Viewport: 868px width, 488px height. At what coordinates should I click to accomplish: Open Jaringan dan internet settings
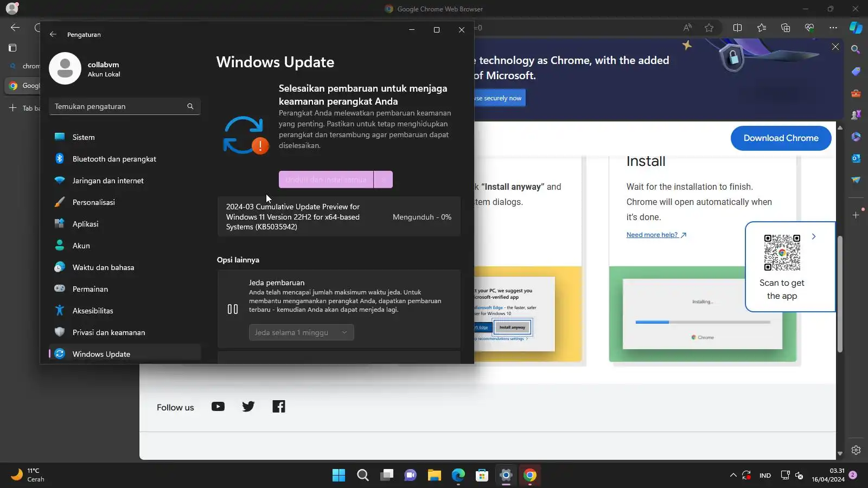(x=125, y=181)
